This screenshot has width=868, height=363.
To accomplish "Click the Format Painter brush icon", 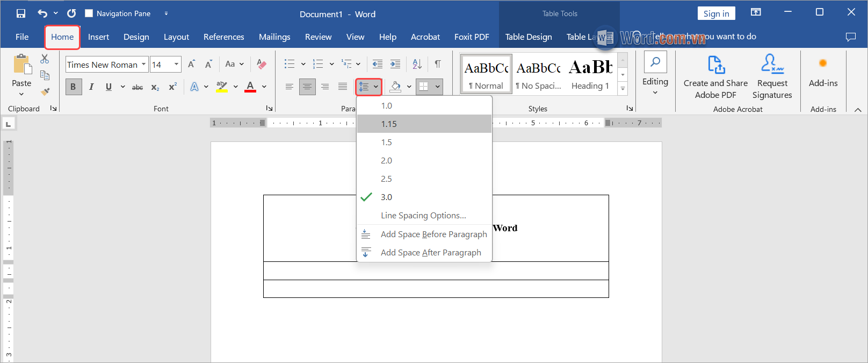I will (45, 91).
